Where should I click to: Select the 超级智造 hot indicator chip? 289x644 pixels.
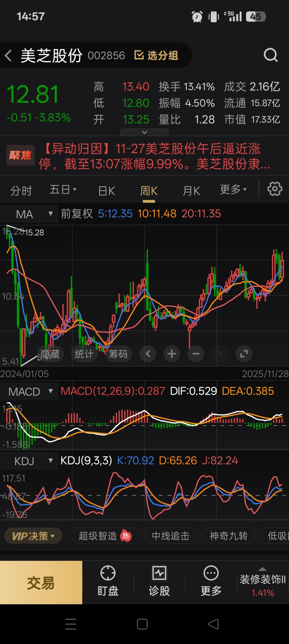[105, 536]
